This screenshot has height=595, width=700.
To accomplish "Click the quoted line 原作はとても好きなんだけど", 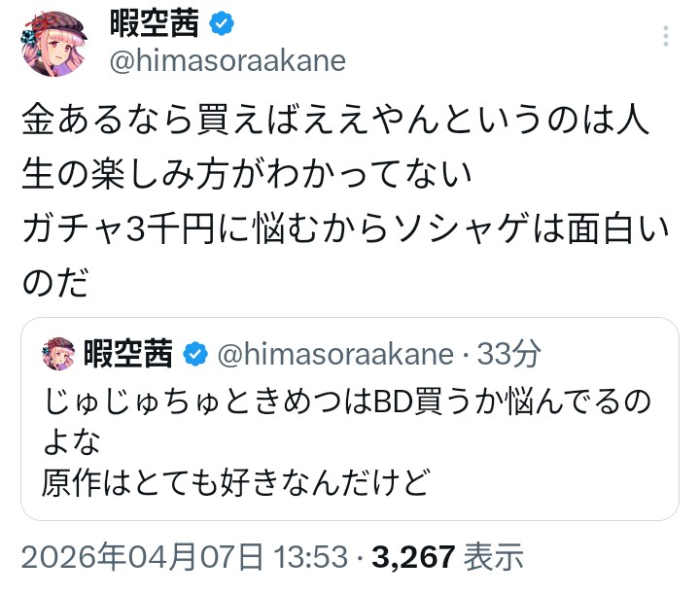I will click(234, 481).
